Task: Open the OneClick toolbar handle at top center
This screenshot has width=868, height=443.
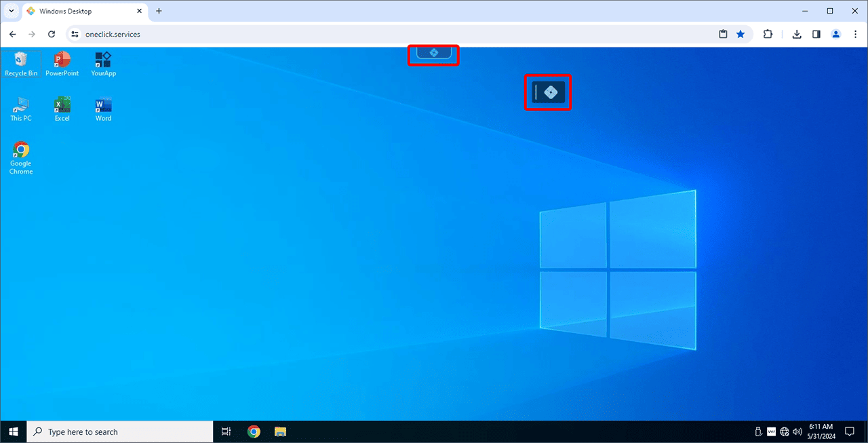Action: point(433,53)
